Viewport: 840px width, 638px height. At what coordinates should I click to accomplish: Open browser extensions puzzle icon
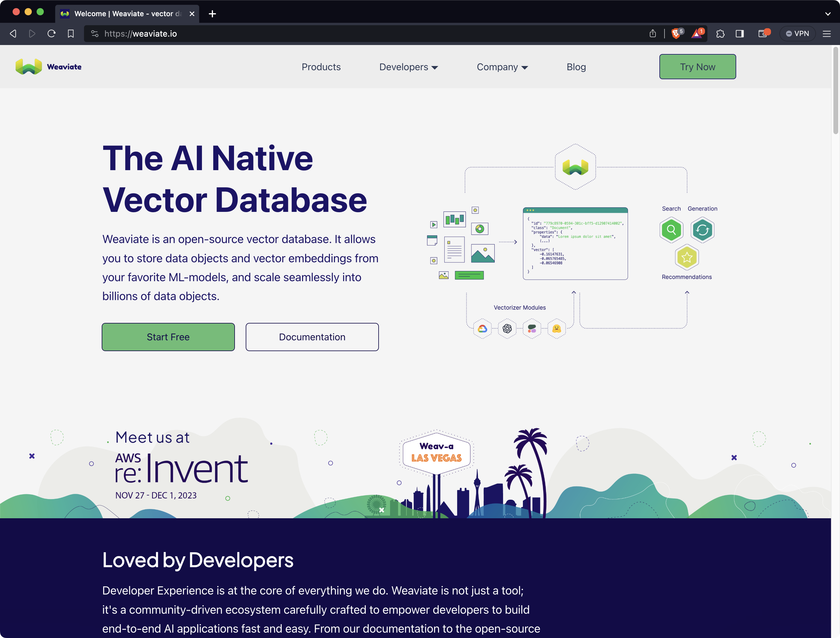(x=720, y=33)
